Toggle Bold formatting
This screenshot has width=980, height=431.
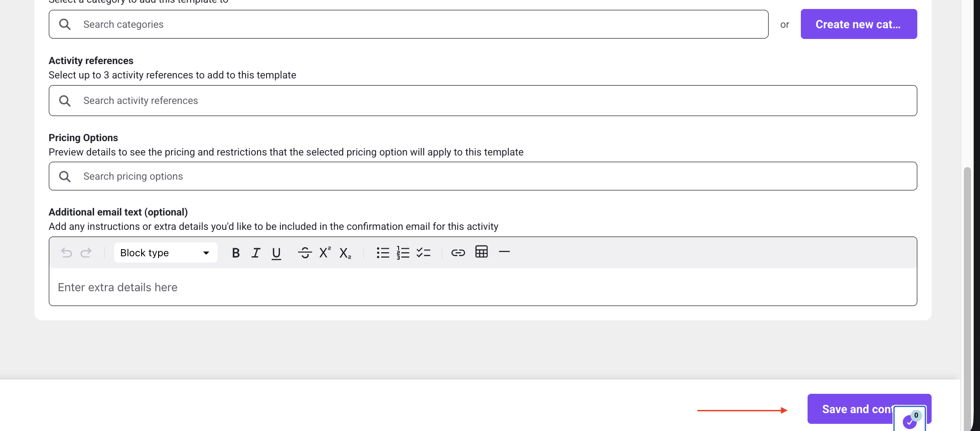pos(236,253)
